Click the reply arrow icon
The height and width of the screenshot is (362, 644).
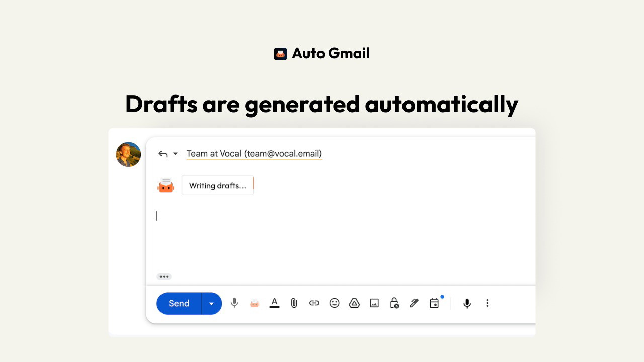tap(163, 154)
